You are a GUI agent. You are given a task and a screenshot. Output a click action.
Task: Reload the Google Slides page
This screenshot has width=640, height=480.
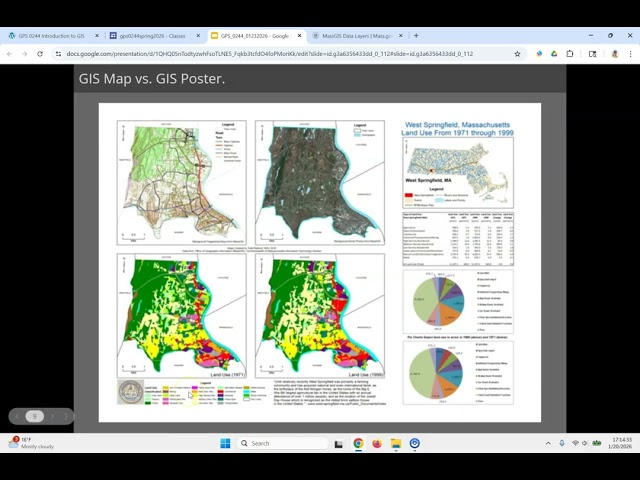40,53
